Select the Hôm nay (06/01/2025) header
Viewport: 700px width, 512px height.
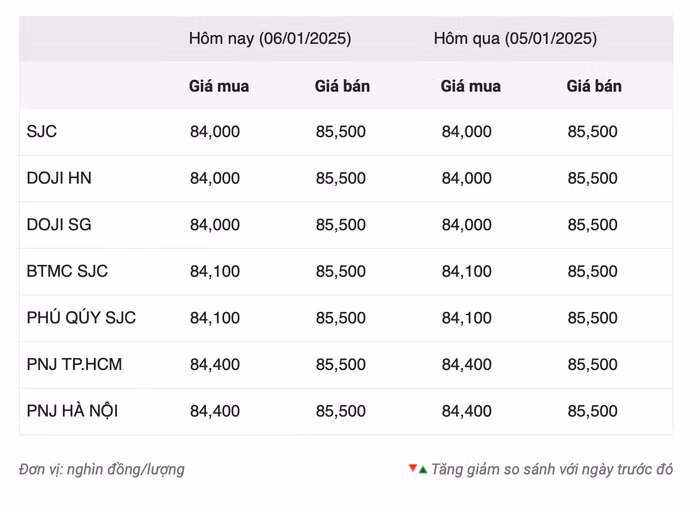pyautogui.click(x=269, y=39)
